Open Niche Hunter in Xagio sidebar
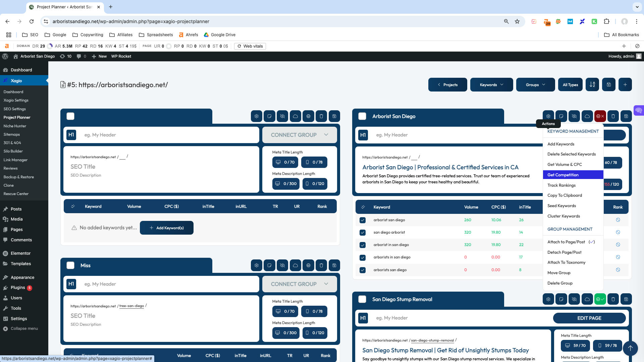Viewport: 644px width, 362px height. 15,126
